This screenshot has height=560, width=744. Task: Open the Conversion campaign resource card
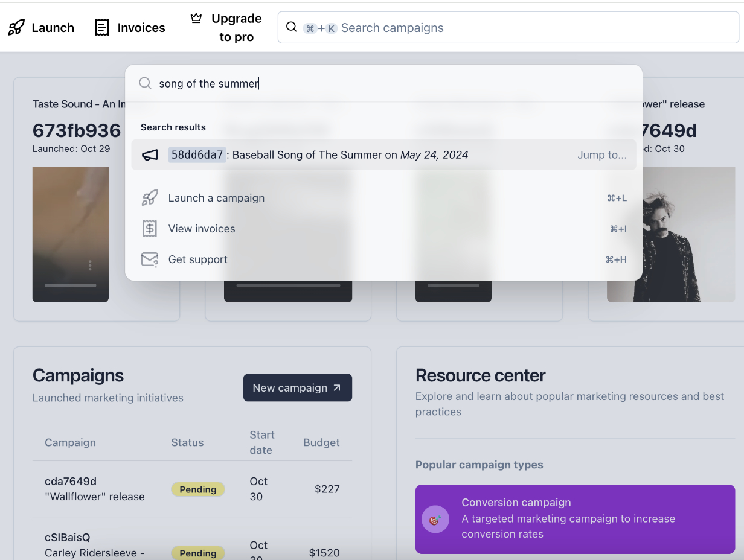tap(575, 520)
